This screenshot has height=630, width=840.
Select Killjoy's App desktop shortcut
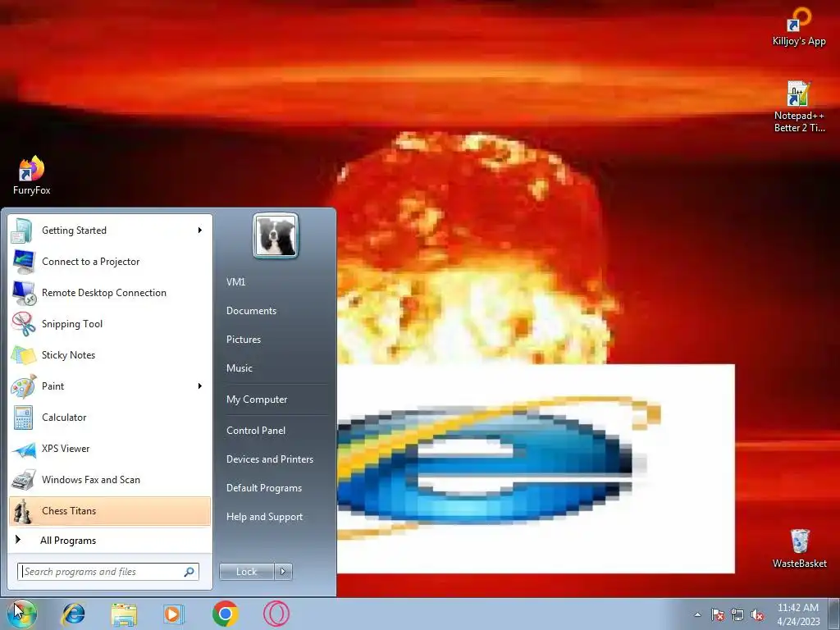point(799,27)
